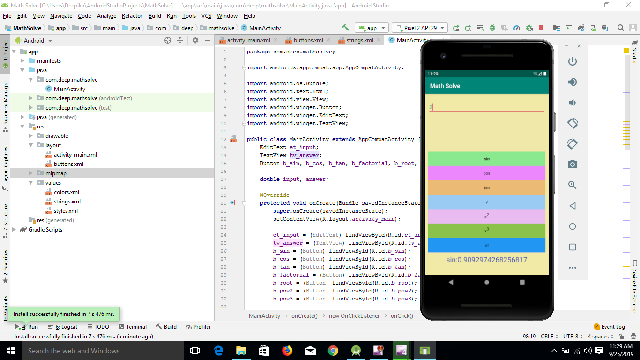Open Chrome from the taskbar
The width and height of the screenshot is (640, 360).
click(333, 351)
